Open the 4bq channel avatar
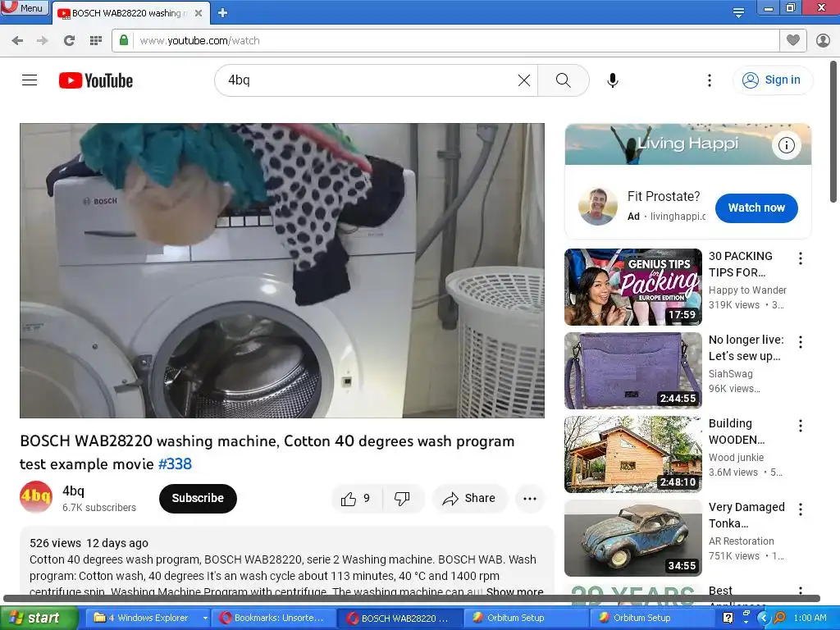Screen dimensions: 840x630 pos(36,498)
